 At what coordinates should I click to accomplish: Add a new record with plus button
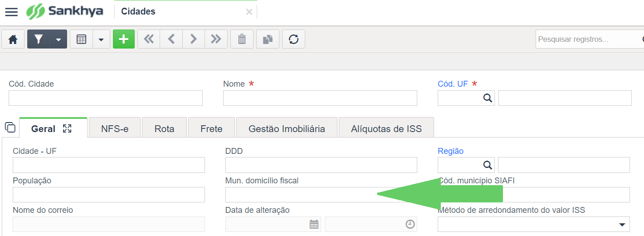(x=124, y=39)
